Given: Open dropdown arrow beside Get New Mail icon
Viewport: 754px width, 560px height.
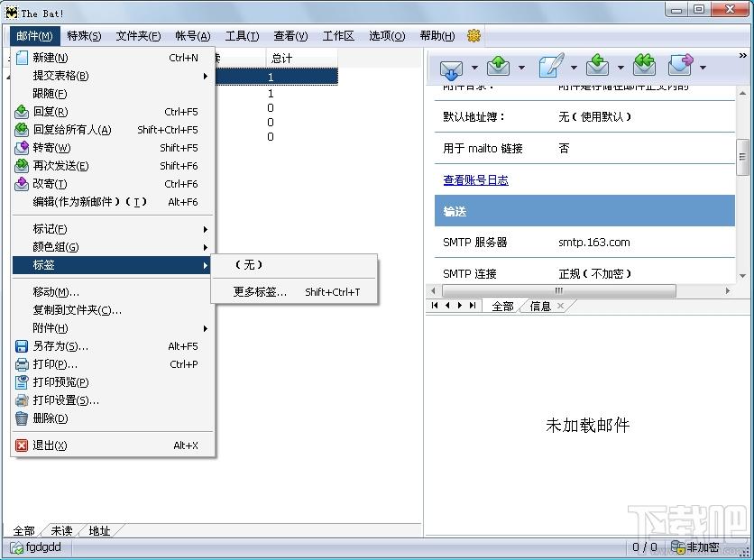Looking at the screenshot, I should (474, 69).
